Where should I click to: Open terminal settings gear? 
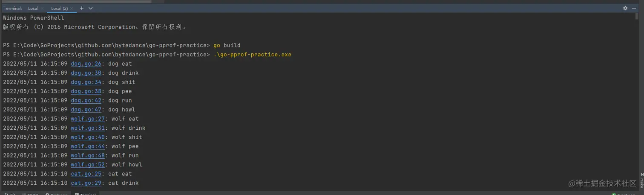(x=625, y=8)
